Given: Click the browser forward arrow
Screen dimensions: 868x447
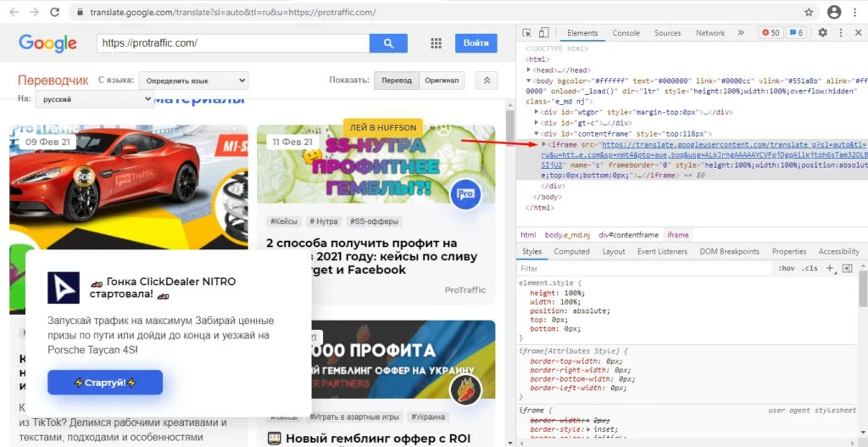Looking at the screenshot, I should point(34,12).
